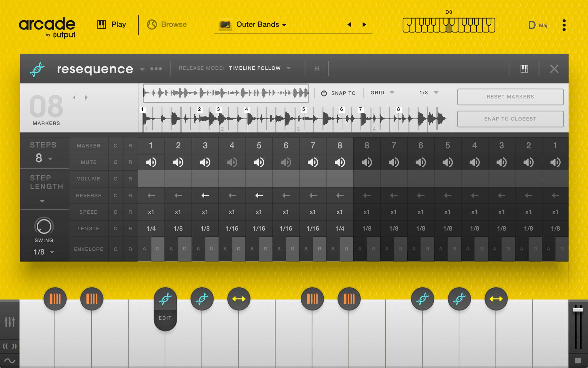
Task: Switch to the Play tab
Action: tap(111, 25)
